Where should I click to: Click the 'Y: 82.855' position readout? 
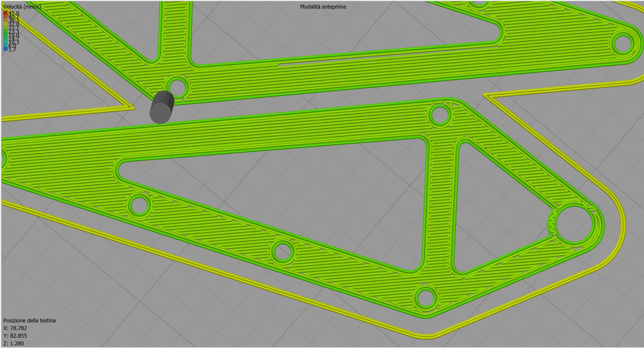tap(15, 336)
